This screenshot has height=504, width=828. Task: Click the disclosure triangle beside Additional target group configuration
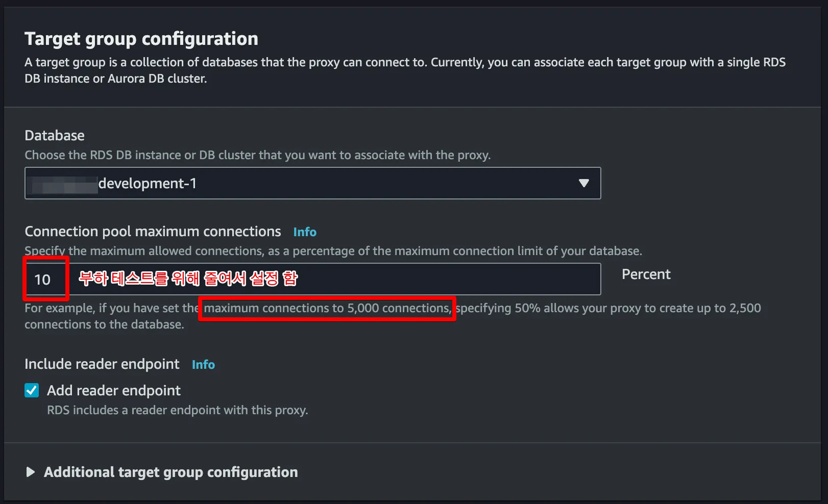pos(31,472)
